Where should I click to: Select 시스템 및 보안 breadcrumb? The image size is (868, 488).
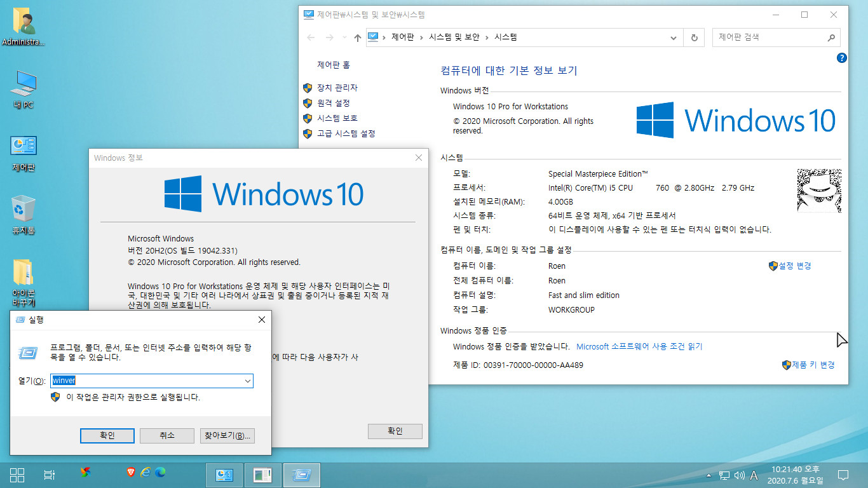(454, 37)
